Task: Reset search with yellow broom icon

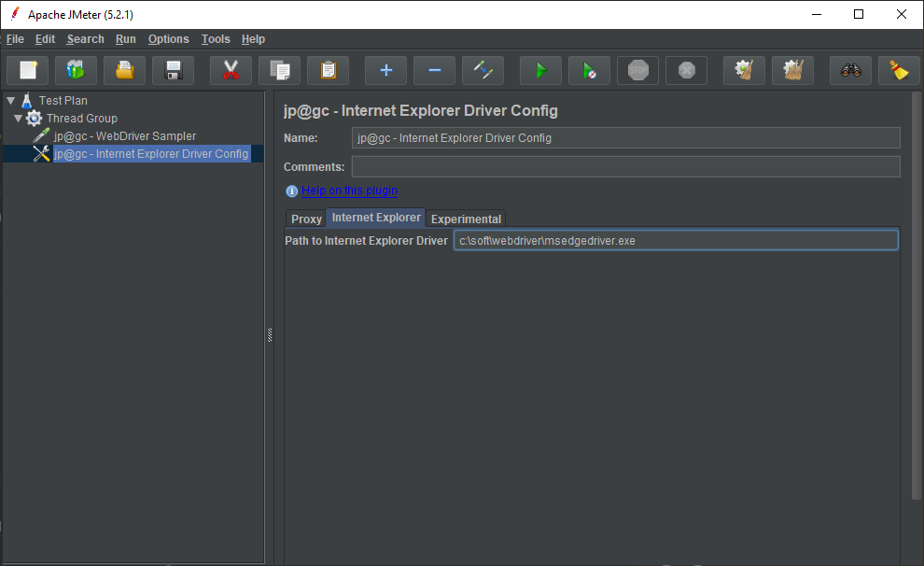Action: 899,70
